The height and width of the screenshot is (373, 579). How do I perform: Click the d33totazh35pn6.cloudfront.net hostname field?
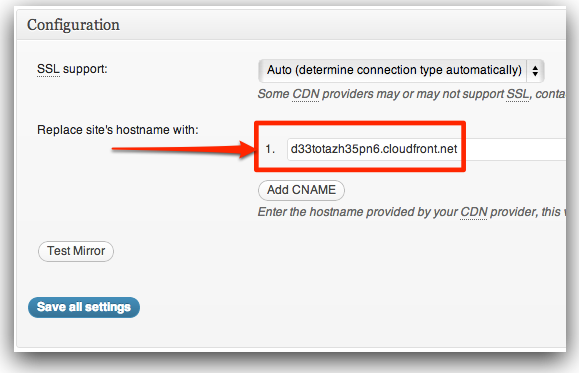pos(426,149)
